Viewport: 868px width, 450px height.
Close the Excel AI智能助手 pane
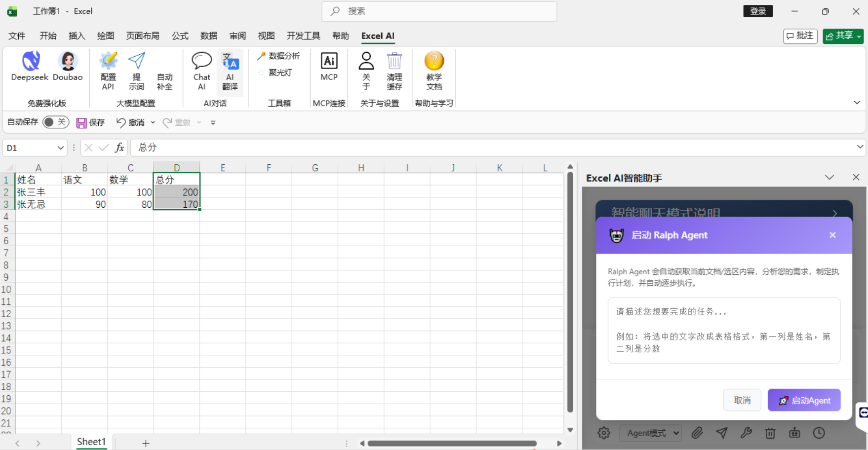pyautogui.click(x=856, y=177)
